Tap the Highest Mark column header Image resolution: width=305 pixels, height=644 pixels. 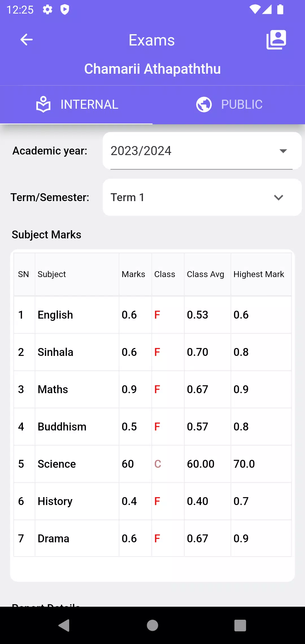click(x=259, y=274)
